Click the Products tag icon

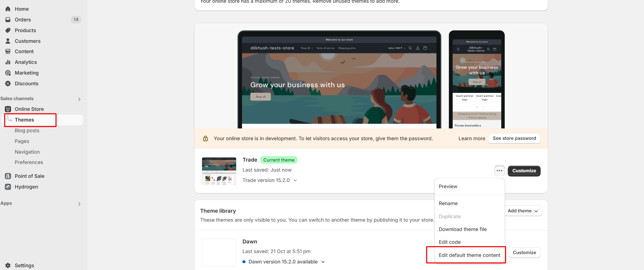click(x=8, y=30)
